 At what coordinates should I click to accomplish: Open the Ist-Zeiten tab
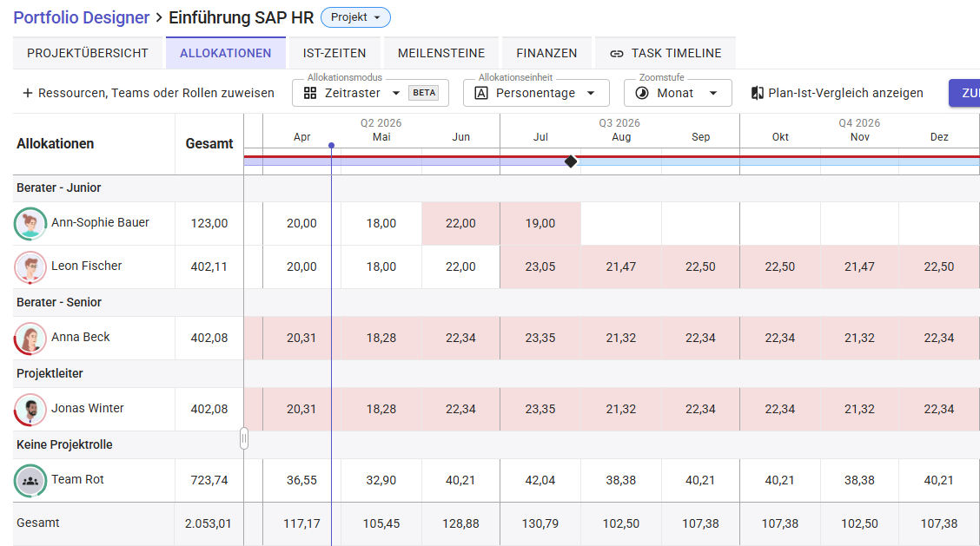(334, 53)
